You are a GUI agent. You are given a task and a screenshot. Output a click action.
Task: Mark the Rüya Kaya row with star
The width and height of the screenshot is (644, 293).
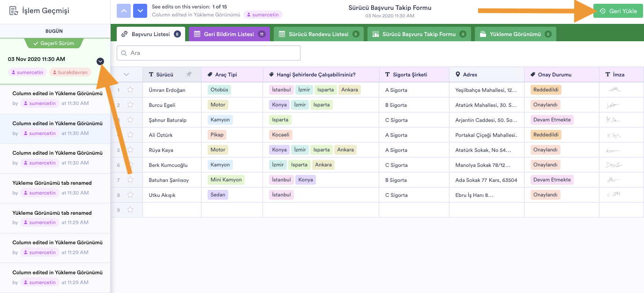tap(130, 150)
